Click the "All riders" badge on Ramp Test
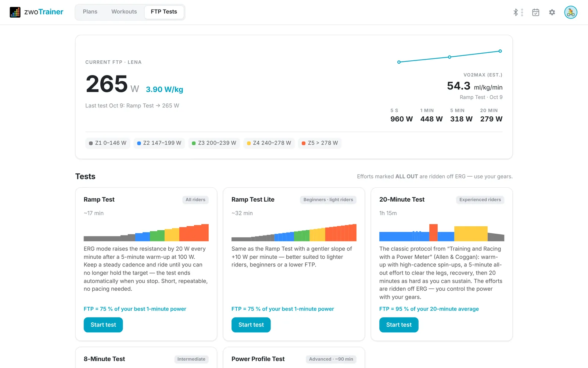 click(196, 200)
